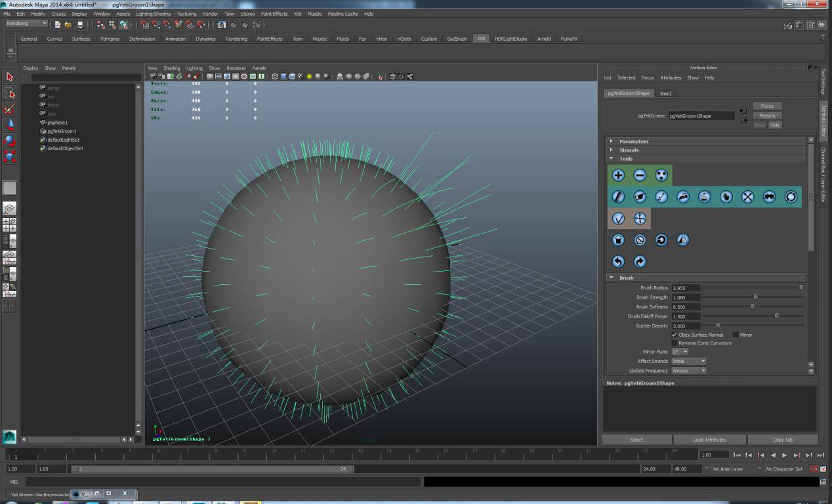Open the Yeti menu in menu bar
The height and width of the screenshot is (504, 832).
coord(297,14)
